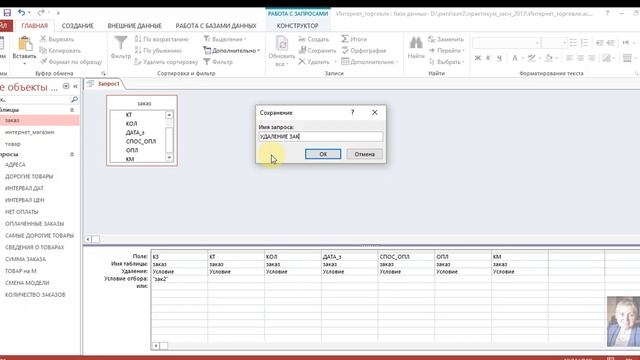Cancel save with Отмена button
Viewport: 640px width, 360px height.
pos(364,154)
